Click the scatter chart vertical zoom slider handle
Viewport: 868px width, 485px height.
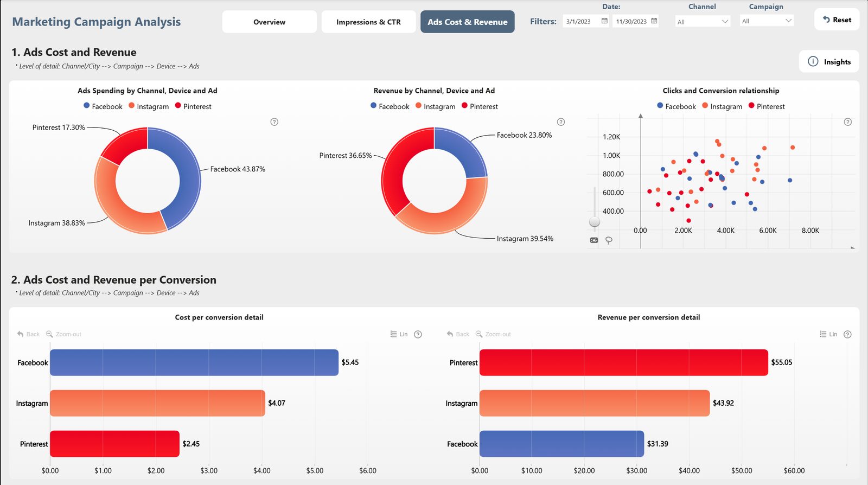[x=595, y=222]
